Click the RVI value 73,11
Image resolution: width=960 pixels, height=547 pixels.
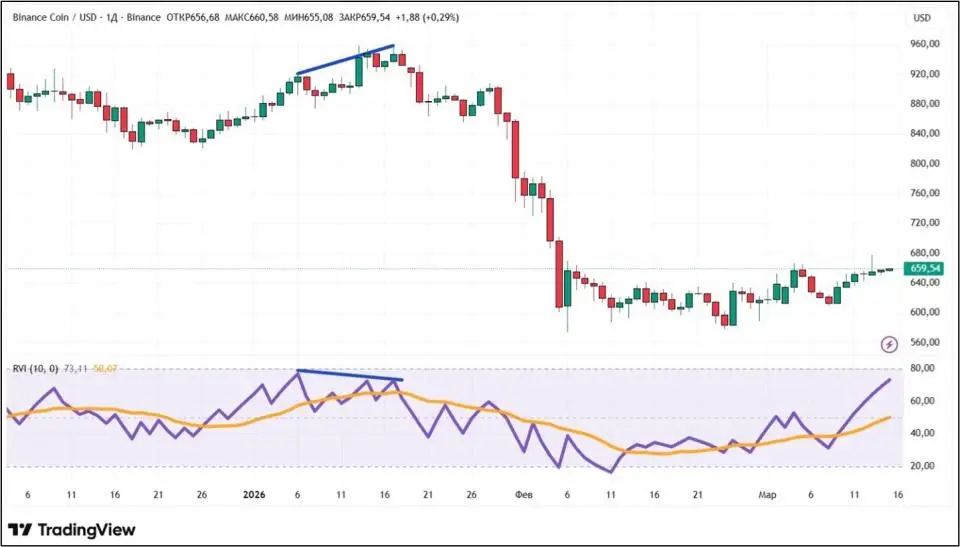[76, 370]
